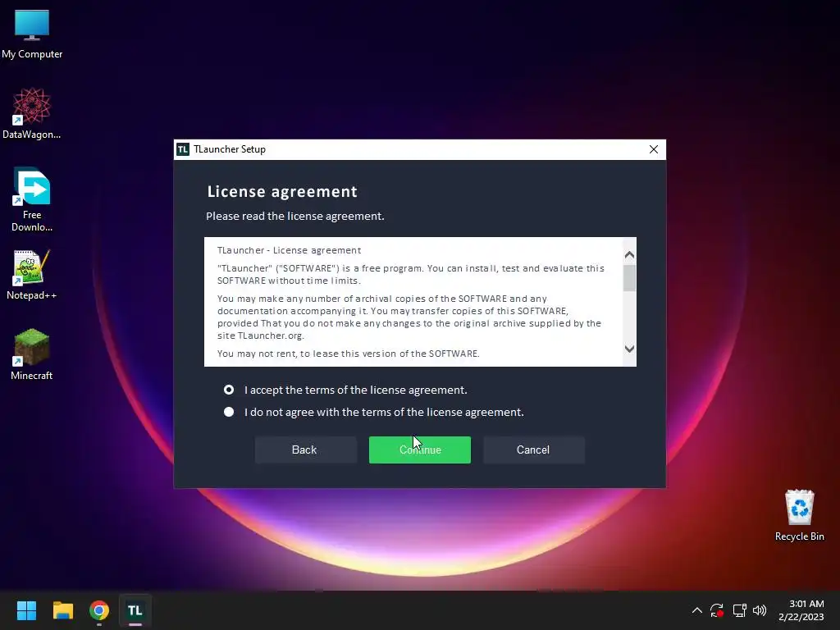Click the Cancel button
Image resolution: width=840 pixels, height=630 pixels.
534,450
